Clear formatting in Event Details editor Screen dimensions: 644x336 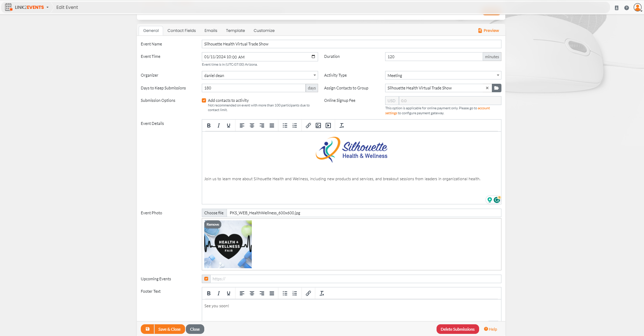click(342, 126)
